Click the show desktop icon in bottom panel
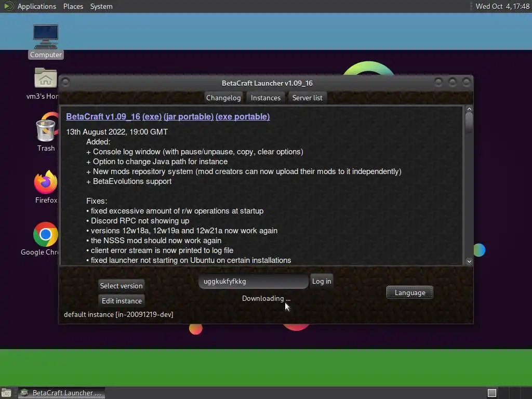Image resolution: width=532 pixels, height=399 pixels. pos(6,393)
